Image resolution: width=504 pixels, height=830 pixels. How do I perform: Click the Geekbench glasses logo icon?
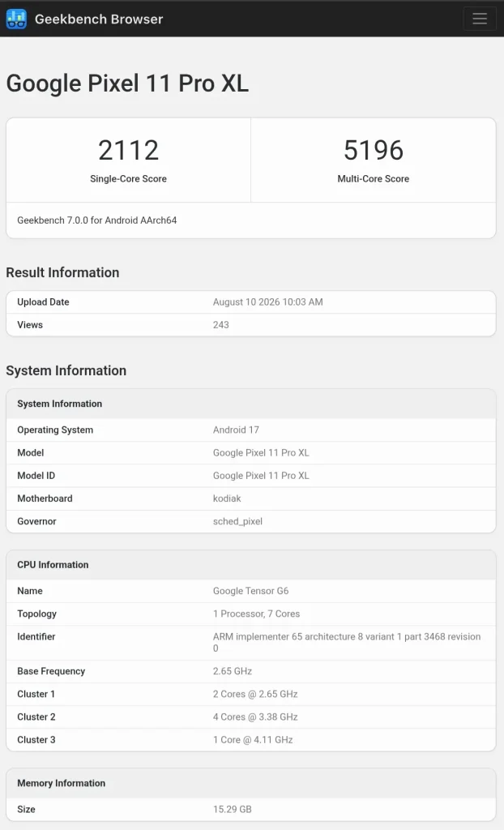tap(16, 19)
